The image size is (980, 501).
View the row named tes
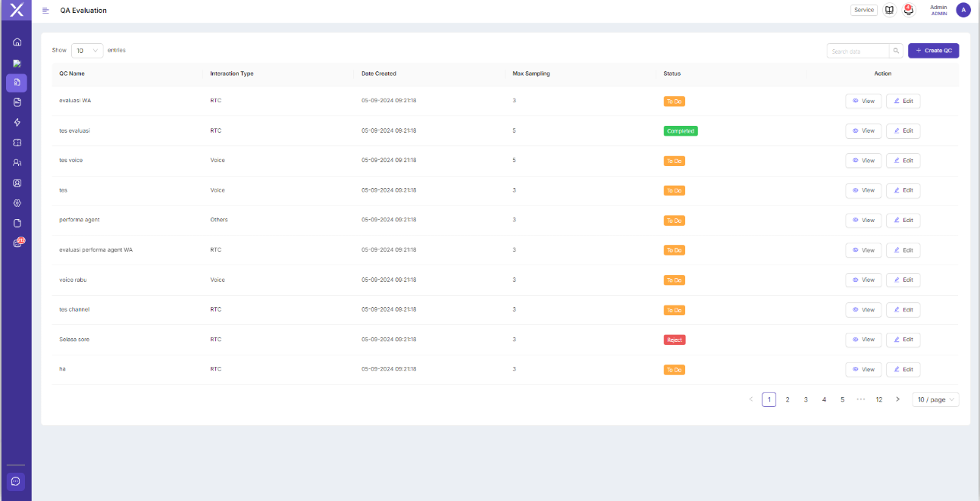coord(863,190)
